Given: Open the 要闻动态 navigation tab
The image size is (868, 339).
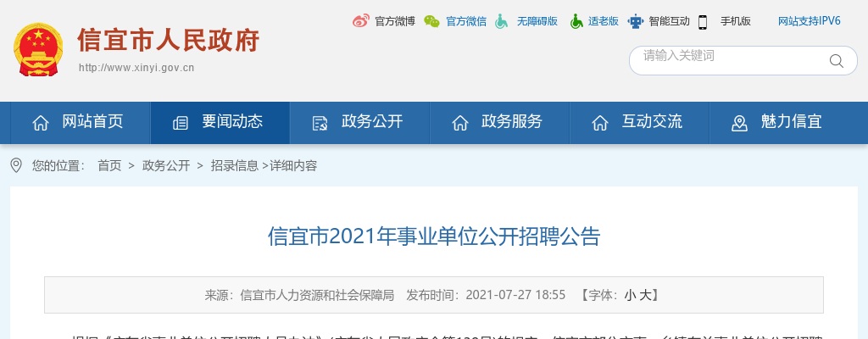Looking at the screenshot, I should point(220,122).
